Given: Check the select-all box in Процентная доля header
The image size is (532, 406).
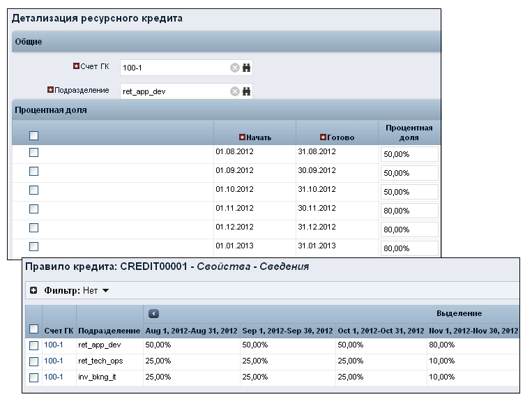Looking at the screenshot, I should (33, 136).
